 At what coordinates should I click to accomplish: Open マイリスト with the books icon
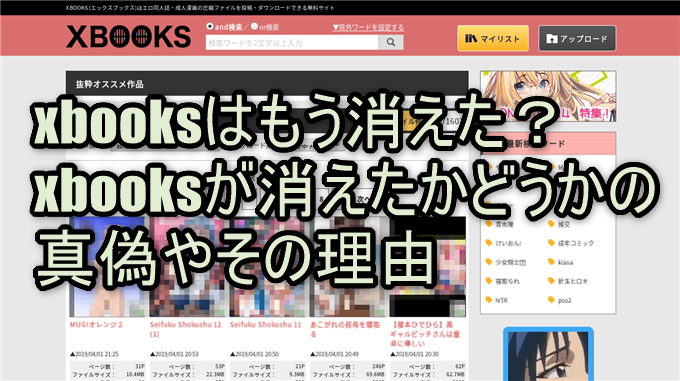pyautogui.click(x=493, y=38)
